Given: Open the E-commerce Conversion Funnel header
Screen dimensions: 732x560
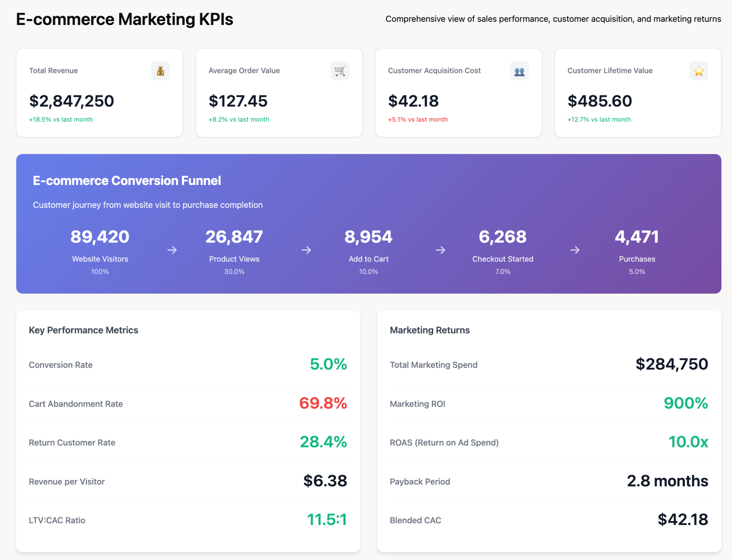Looking at the screenshot, I should (x=127, y=181).
